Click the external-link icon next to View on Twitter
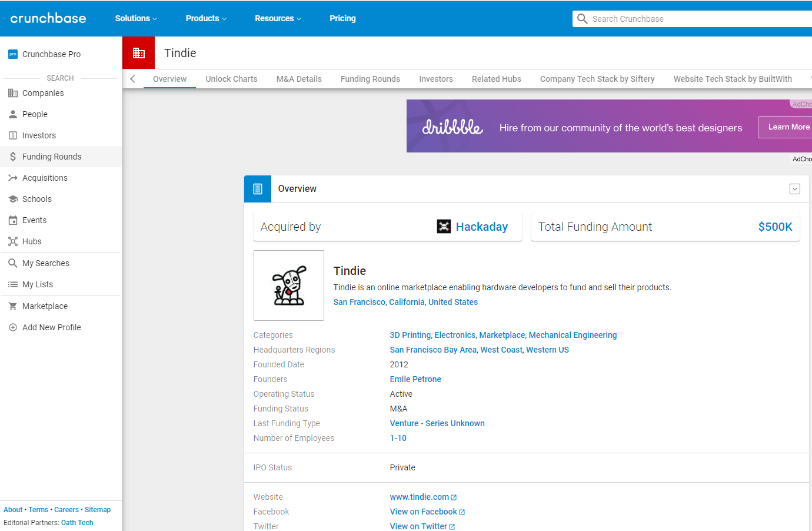Image resolution: width=812 pixels, height=531 pixels. [452, 527]
